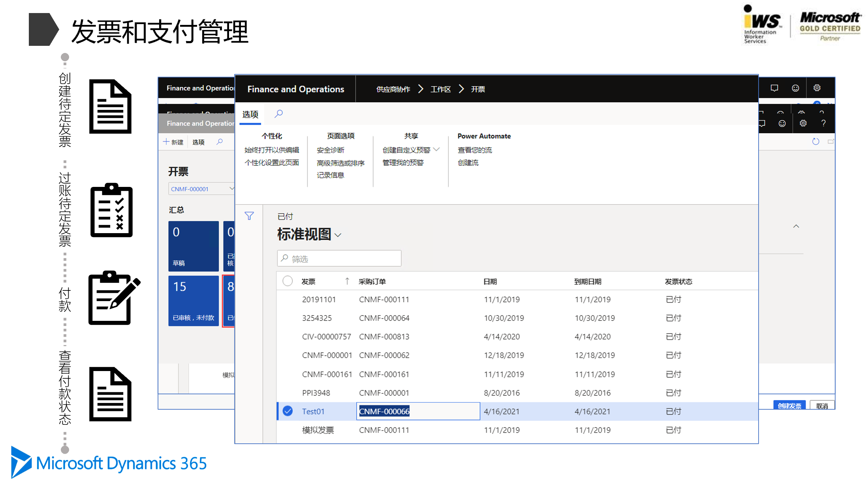
Task: Select 个性化设置此页面
Action: (x=272, y=162)
